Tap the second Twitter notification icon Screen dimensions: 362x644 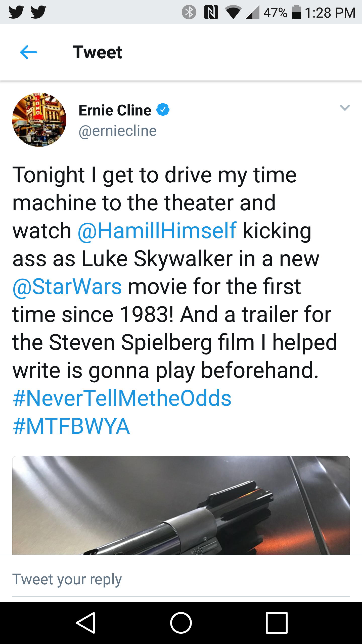pyautogui.click(x=38, y=12)
